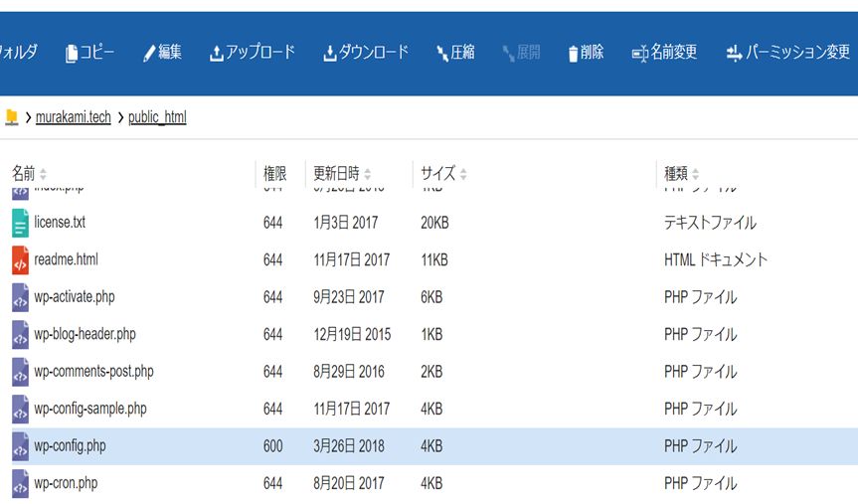Image resolution: width=858 pixels, height=504 pixels.
Task: Select the wp-comments-post.php file name
Action: coord(93,372)
